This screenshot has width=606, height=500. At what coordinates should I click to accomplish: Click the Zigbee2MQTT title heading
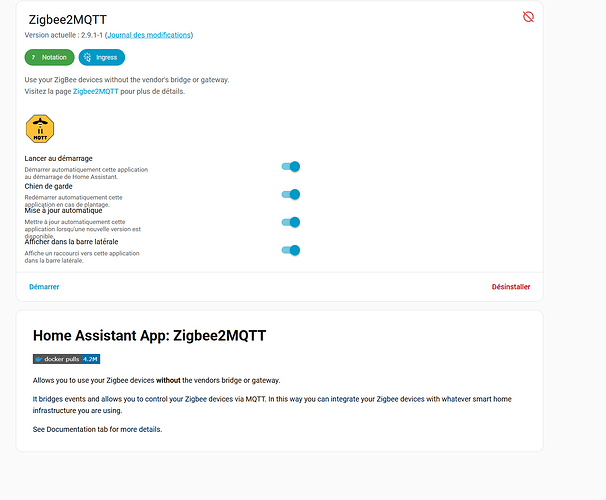tap(70, 18)
